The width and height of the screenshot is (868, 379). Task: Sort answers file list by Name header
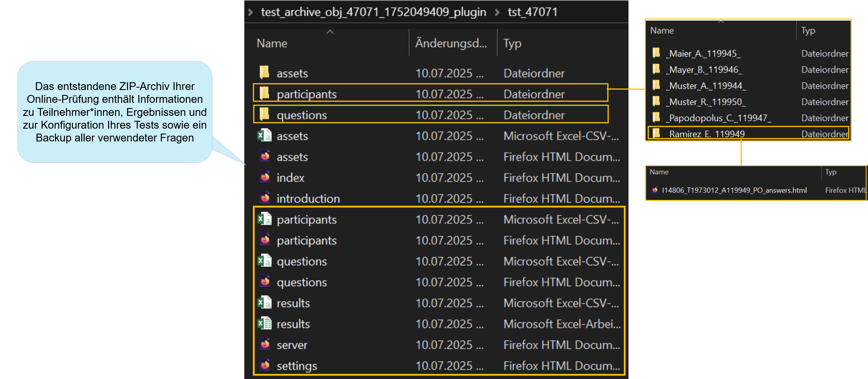tap(659, 172)
